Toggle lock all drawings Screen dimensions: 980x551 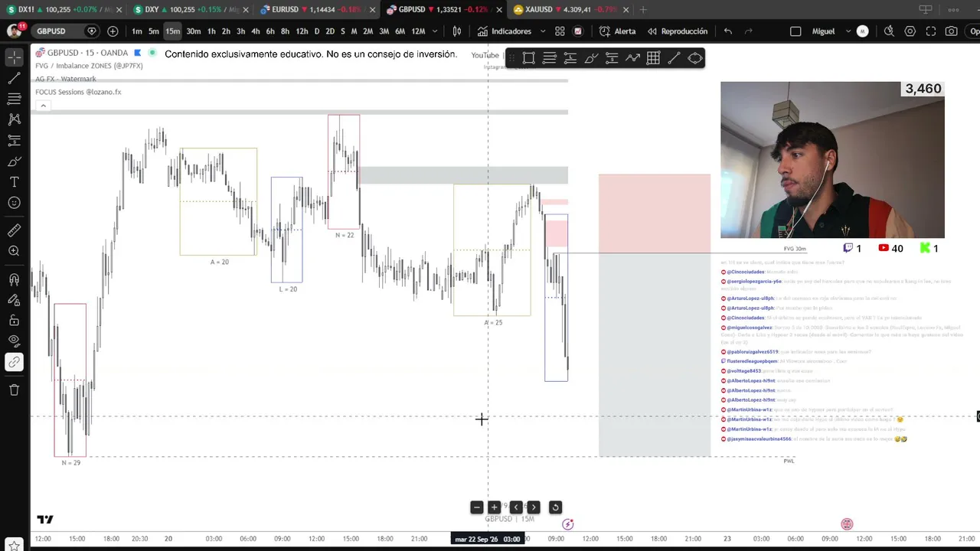[14, 321]
